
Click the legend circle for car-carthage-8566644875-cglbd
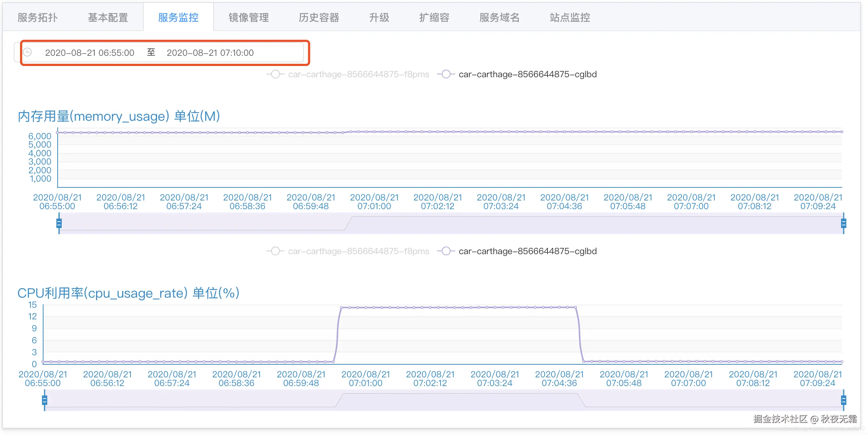coord(446,74)
